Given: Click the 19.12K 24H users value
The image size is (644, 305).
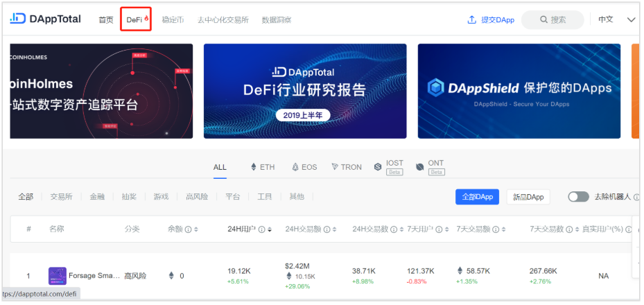Looking at the screenshot, I should [240, 271].
